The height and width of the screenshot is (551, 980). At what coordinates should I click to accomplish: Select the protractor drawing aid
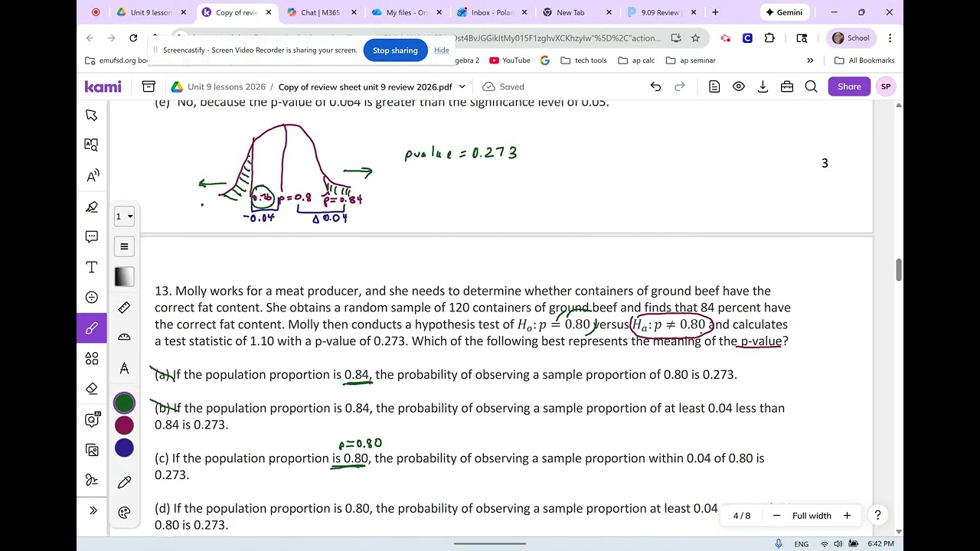coord(124,337)
